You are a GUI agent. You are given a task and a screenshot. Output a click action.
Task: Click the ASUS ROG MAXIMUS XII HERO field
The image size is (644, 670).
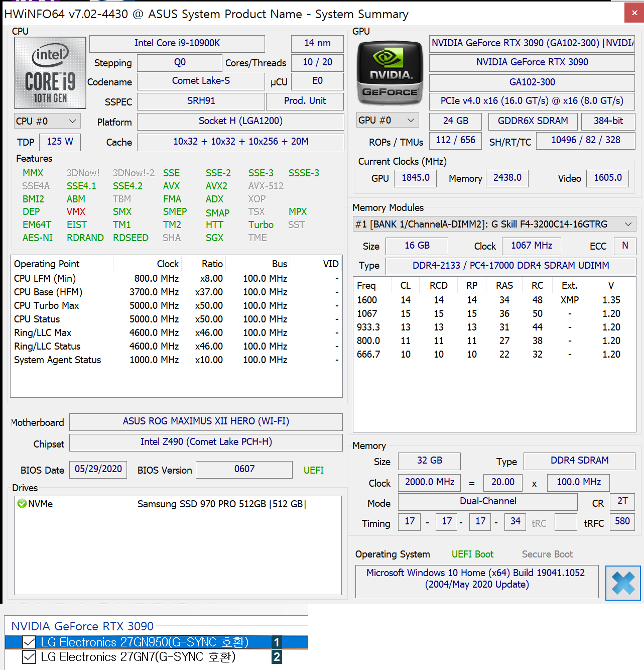[206, 421]
